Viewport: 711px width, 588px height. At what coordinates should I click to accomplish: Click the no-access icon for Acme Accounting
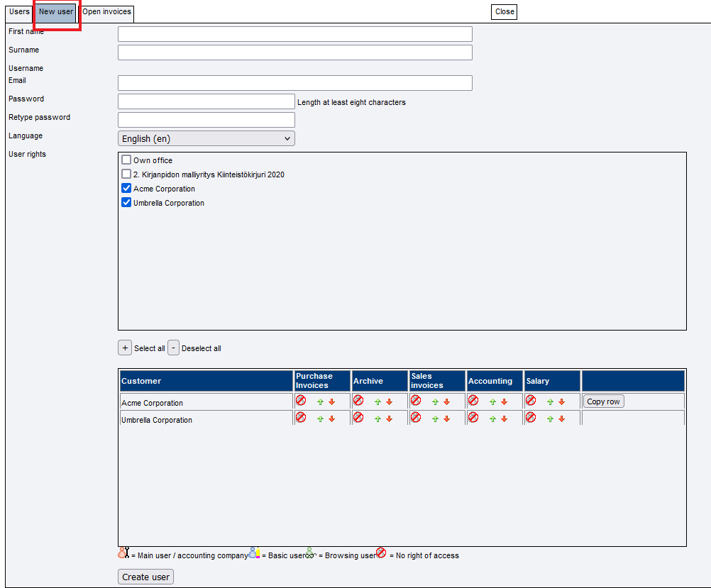click(x=473, y=400)
